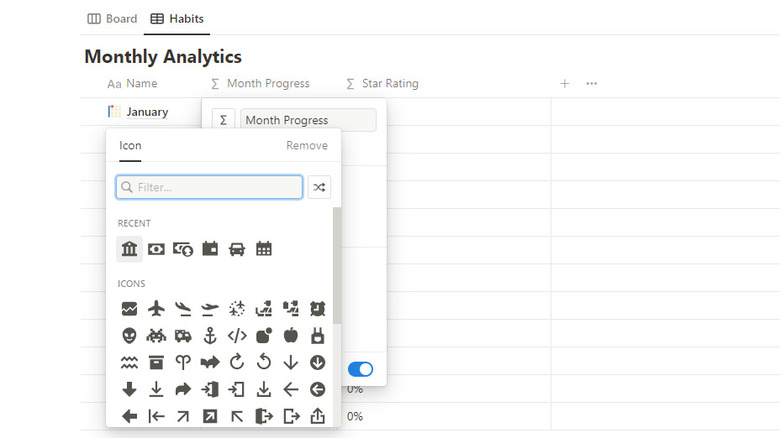Screen dimensions: 780x438
Task: Switch to the Board view tab
Action: (112, 19)
